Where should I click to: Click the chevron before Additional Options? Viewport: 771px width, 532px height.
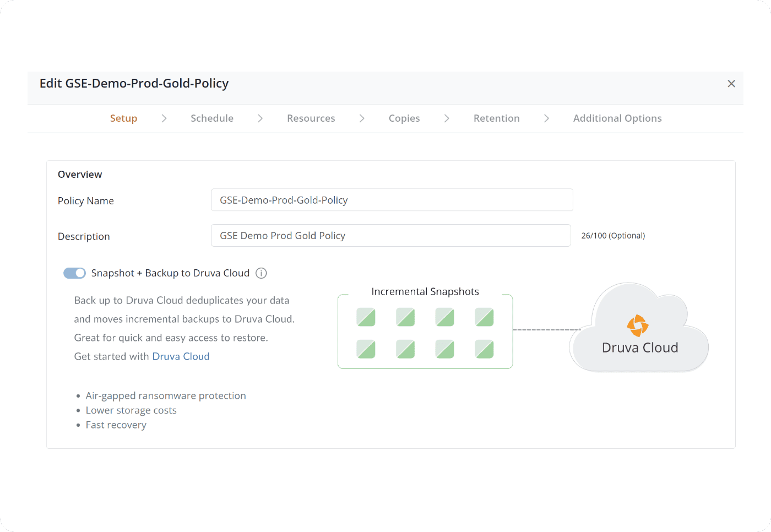coord(546,118)
